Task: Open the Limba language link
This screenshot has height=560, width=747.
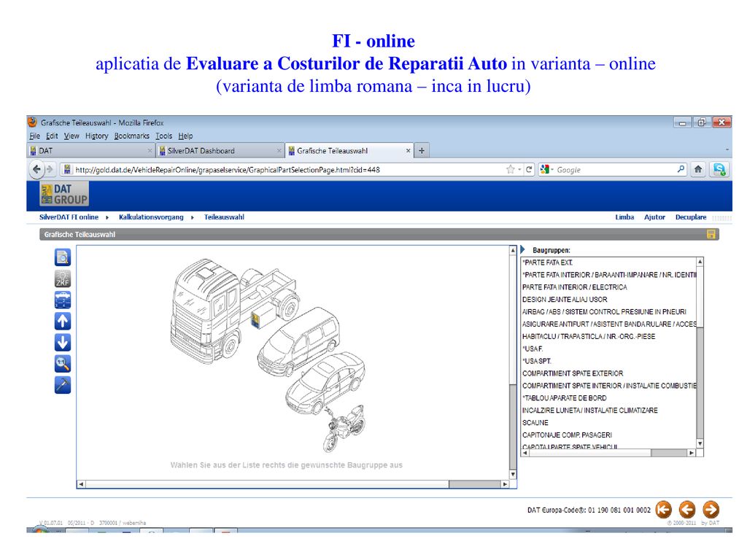Action: point(624,217)
